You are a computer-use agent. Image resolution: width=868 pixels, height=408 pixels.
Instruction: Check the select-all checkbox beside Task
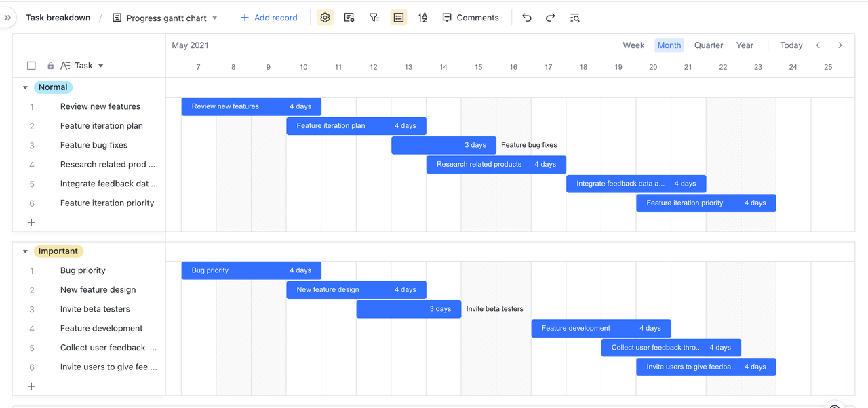point(31,66)
